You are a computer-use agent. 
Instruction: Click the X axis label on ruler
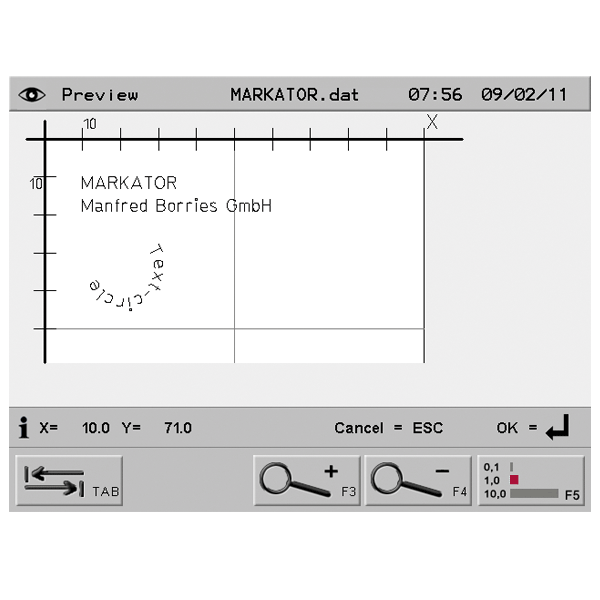coord(432,122)
